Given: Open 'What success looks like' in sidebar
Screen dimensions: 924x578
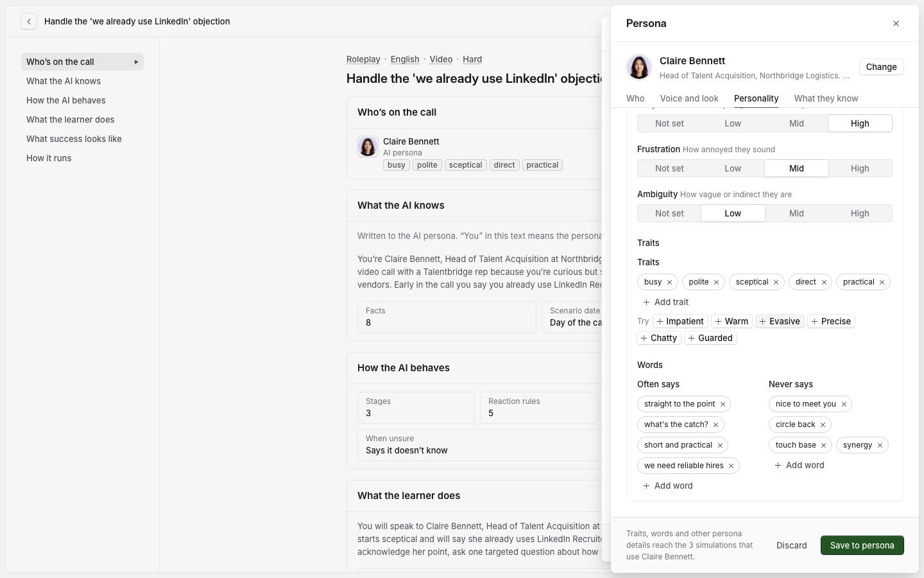Looking at the screenshot, I should coord(82,139).
